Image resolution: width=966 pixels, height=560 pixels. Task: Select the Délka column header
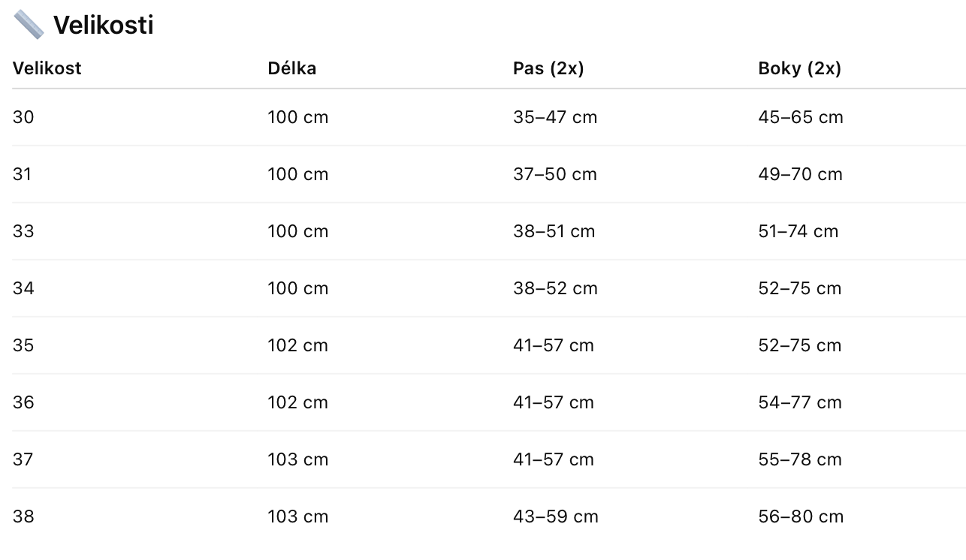pyautogui.click(x=291, y=68)
